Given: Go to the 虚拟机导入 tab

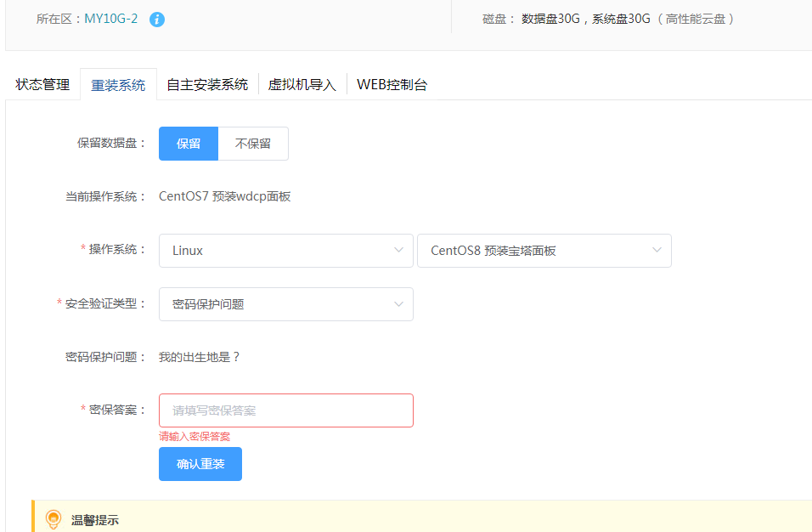Looking at the screenshot, I should [x=302, y=84].
